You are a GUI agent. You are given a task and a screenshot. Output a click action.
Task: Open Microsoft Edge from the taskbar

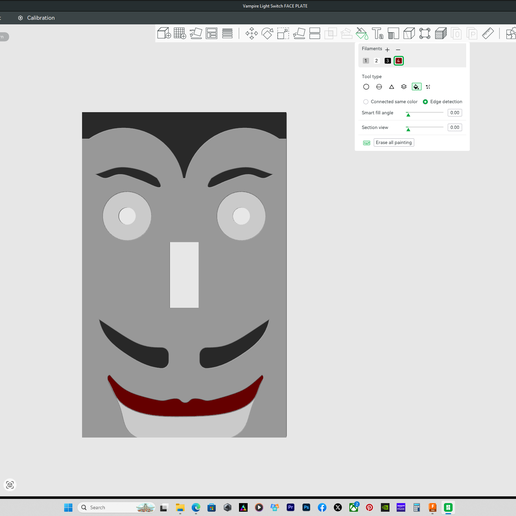[x=196, y=507]
